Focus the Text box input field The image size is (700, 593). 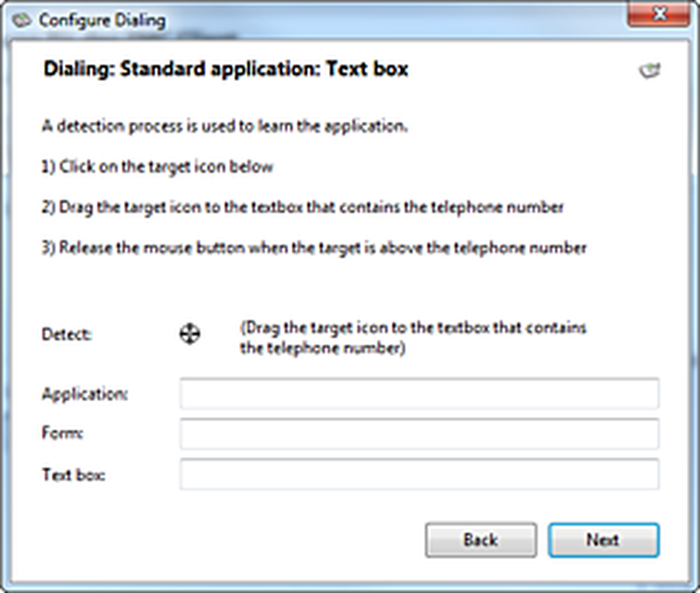coord(419,474)
